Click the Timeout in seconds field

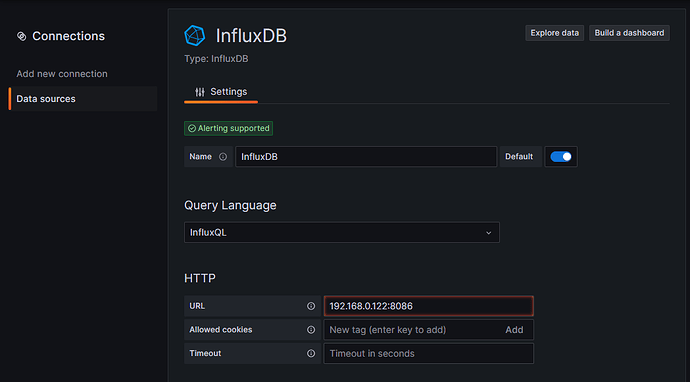429,353
